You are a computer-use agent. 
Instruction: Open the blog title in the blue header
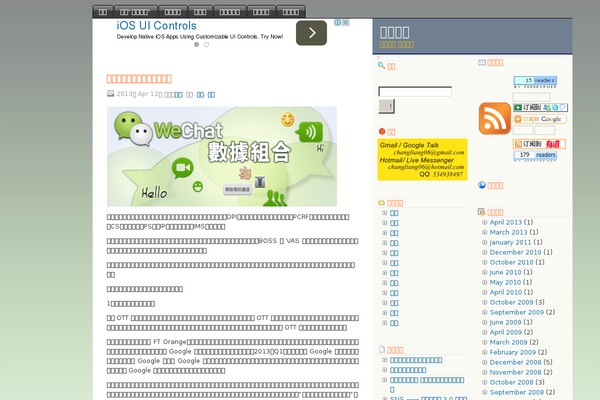coord(395,33)
